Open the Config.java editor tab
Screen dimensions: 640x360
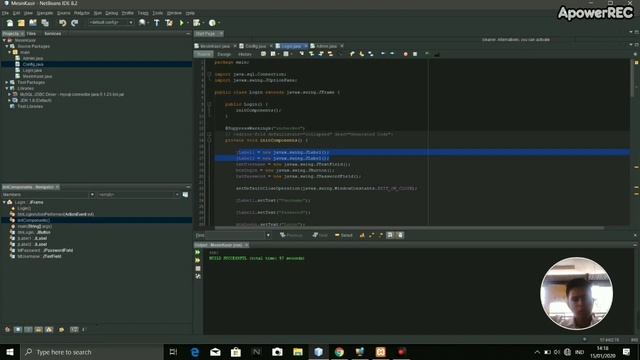(256, 46)
